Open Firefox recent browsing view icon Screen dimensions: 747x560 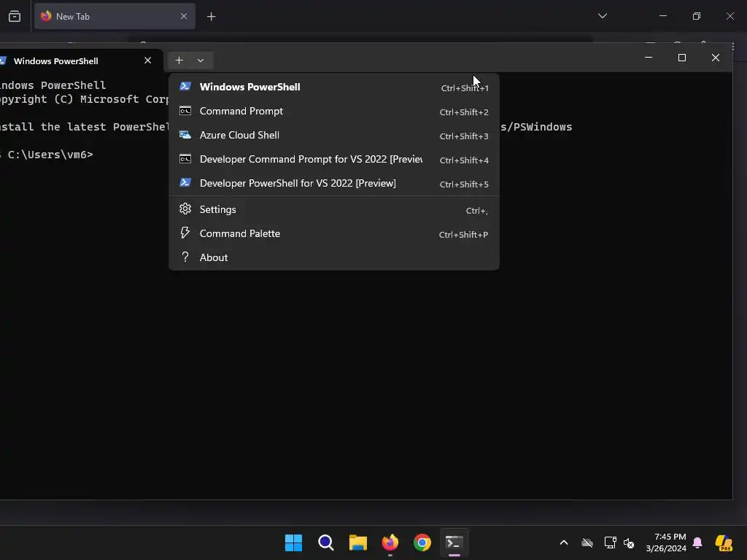pyautogui.click(x=15, y=17)
